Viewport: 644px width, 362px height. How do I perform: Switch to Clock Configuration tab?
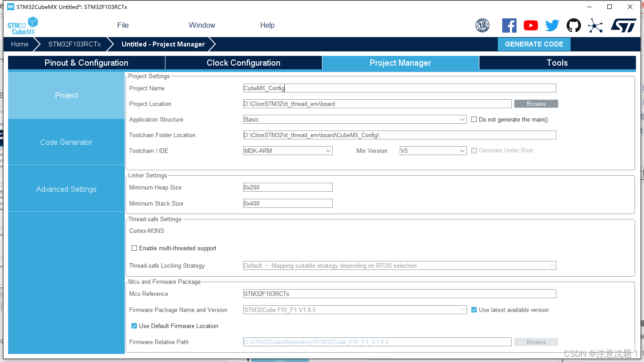(x=244, y=63)
